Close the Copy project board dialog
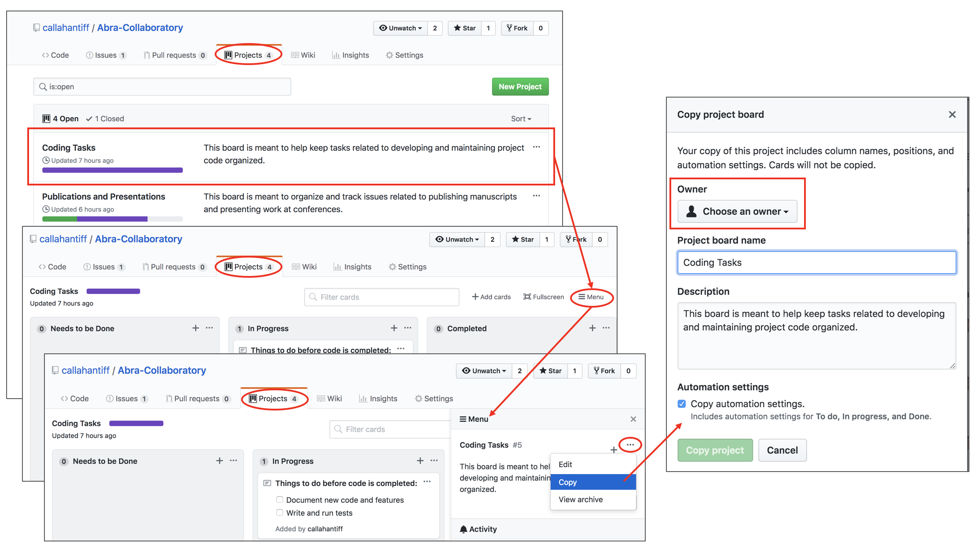Screen dimensions: 980x552 point(952,115)
